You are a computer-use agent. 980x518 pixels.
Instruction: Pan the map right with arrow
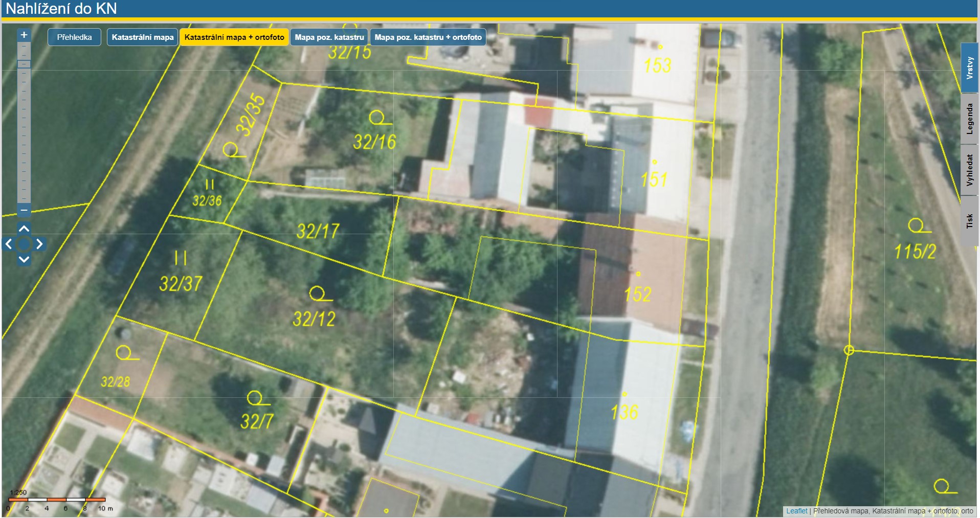pyautogui.click(x=39, y=244)
